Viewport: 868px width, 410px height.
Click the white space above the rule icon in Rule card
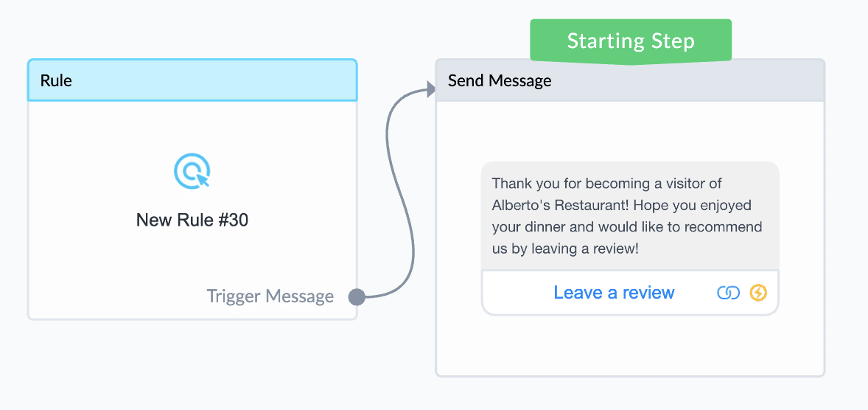(192, 126)
